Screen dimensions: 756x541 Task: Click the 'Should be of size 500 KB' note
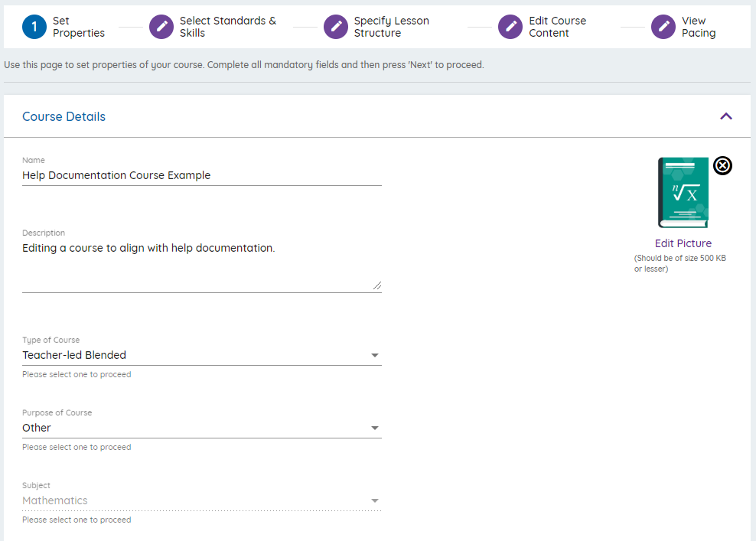[679, 263]
